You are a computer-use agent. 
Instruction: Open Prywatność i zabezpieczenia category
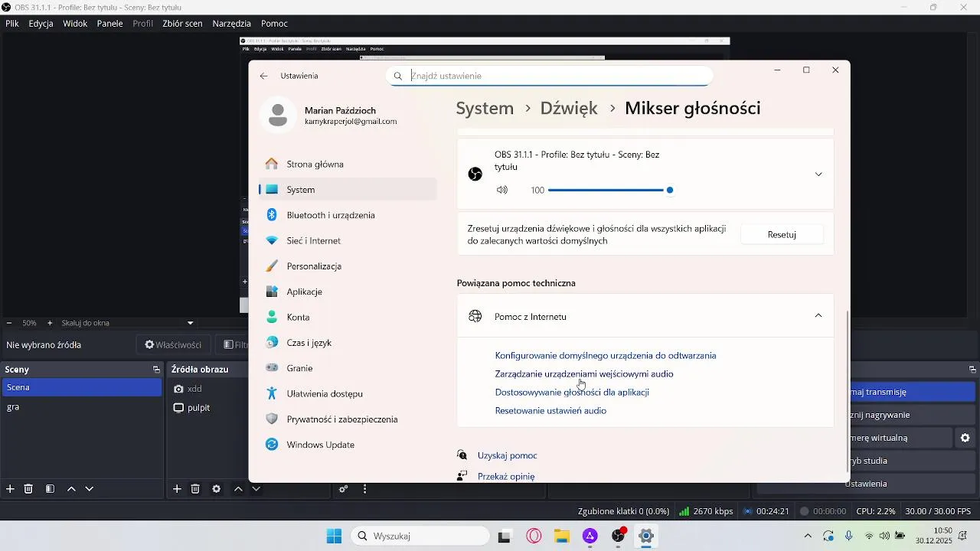click(x=348, y=419)
